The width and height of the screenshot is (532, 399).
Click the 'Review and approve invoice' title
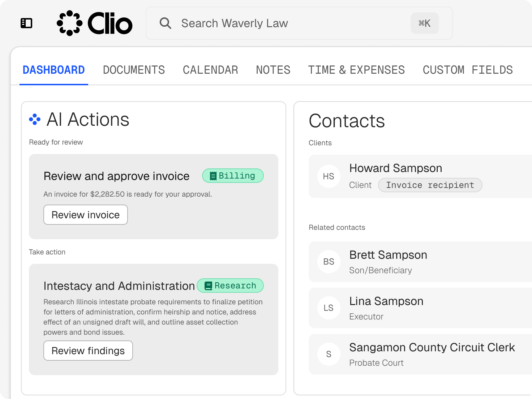tap(116, 176)
